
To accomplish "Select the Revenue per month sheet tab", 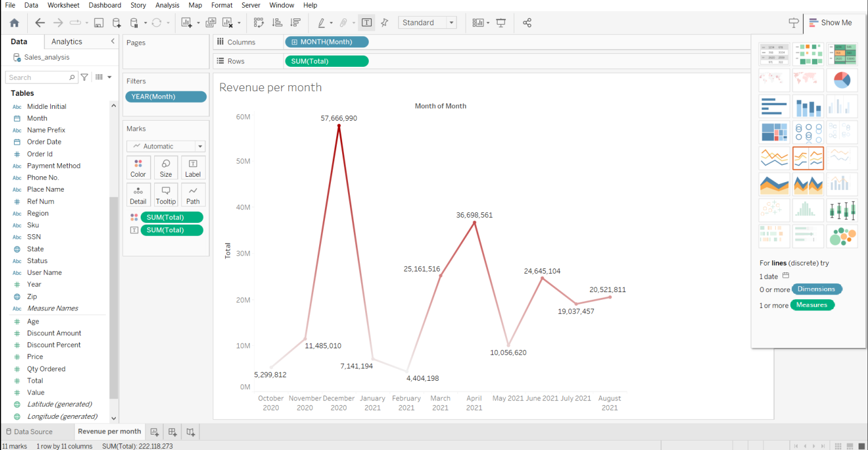I will 109,432.
